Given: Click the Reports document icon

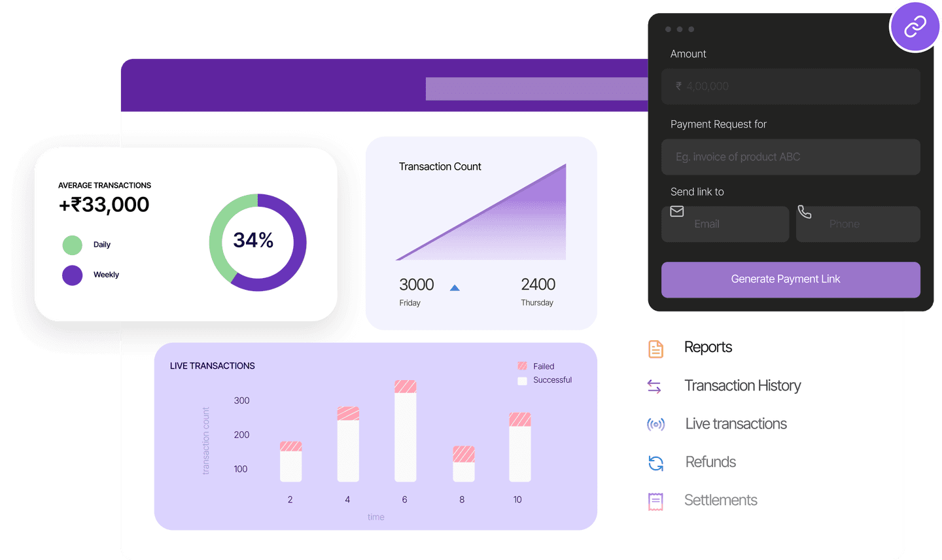Looking at the screenshot, I should pos(655,348).
